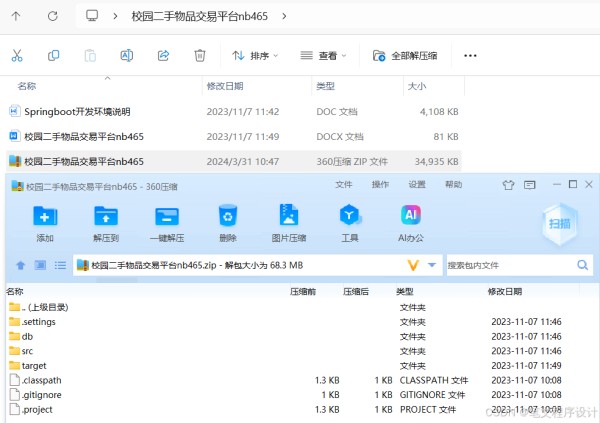Share the selected file via toolbar icon
Image resolution: width=600 pixels, height=423 pixels.
pyautogui.click(x=163, y=56)
